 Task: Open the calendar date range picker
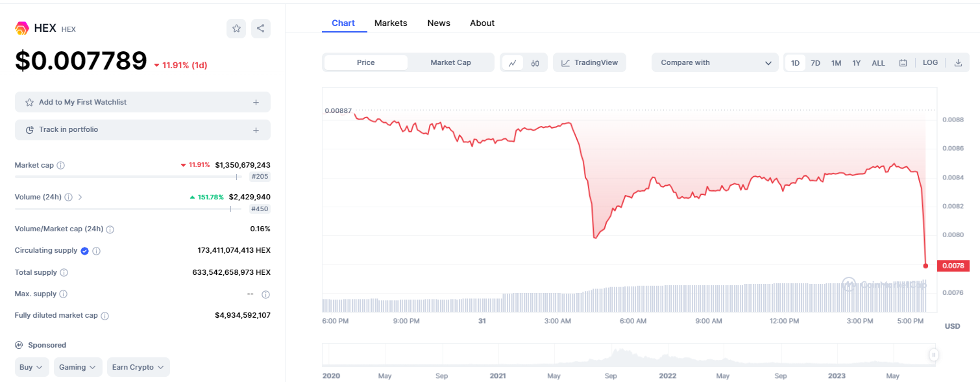pyautogui.click(x=903, y=63)
